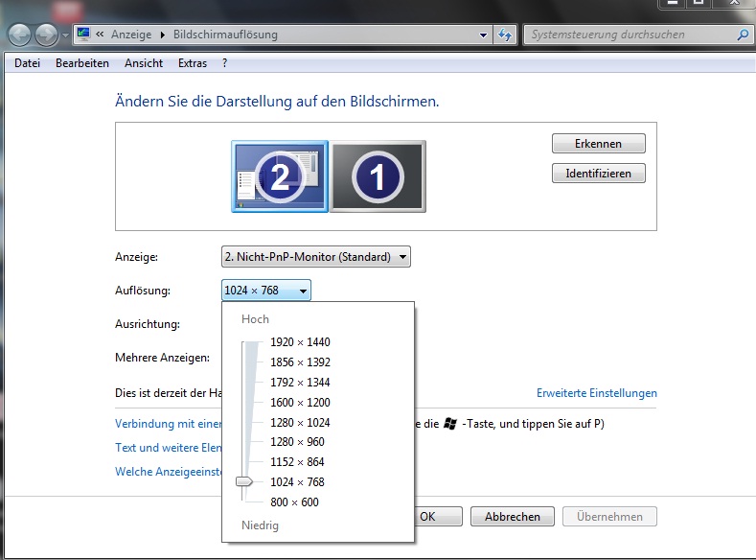Choose resolution 1152 × 864
The height and width of the screenshot is (560, 756).
pos(297,462)
